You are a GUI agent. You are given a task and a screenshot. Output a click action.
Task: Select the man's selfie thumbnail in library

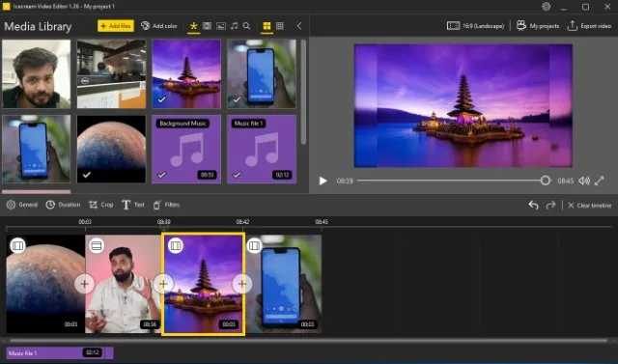click(x=37, y=73)
